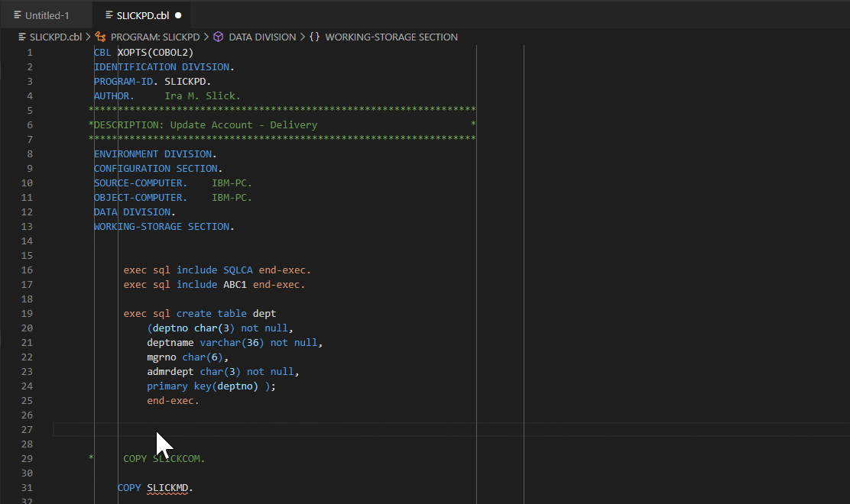Click the unsaved dot on SLICKPD.cbl tab
Screen dimensions: 850x504
point(178,15)
